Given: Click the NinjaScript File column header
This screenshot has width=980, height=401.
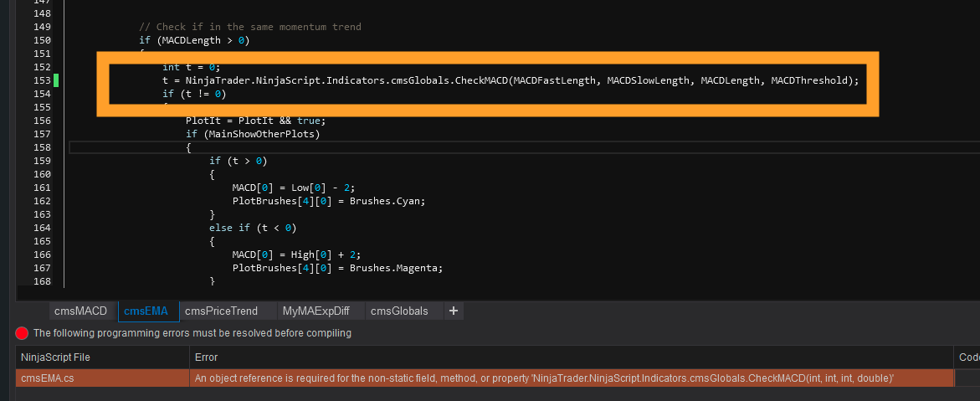Looking at the screenshot, I should tap(55, 357).
